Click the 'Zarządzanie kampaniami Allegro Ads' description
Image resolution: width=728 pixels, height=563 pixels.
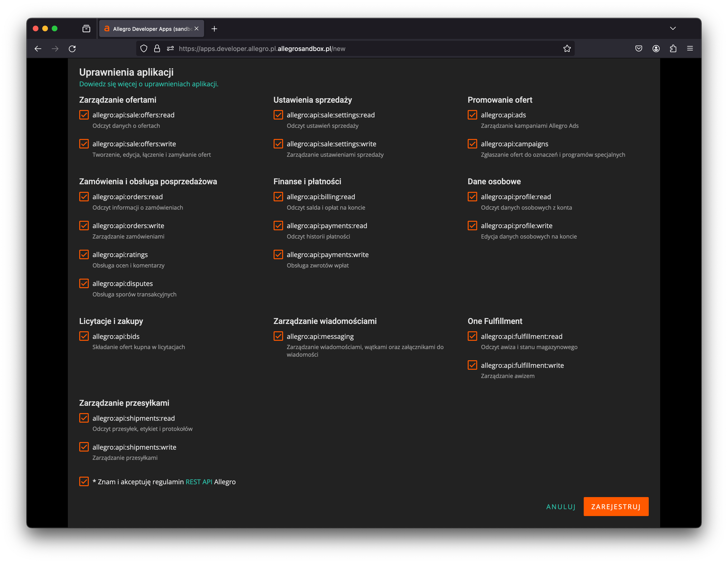(x=530, y=126)
